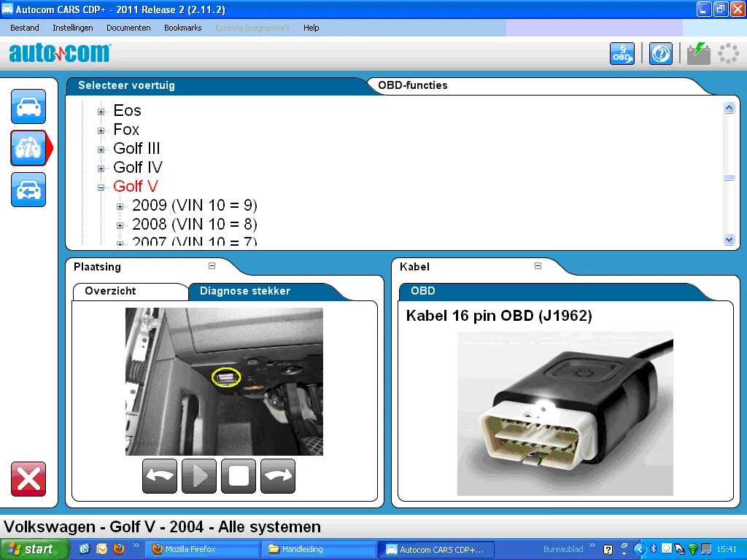Switch to Handleiding folder in taskbar

(x=318, y=549)
